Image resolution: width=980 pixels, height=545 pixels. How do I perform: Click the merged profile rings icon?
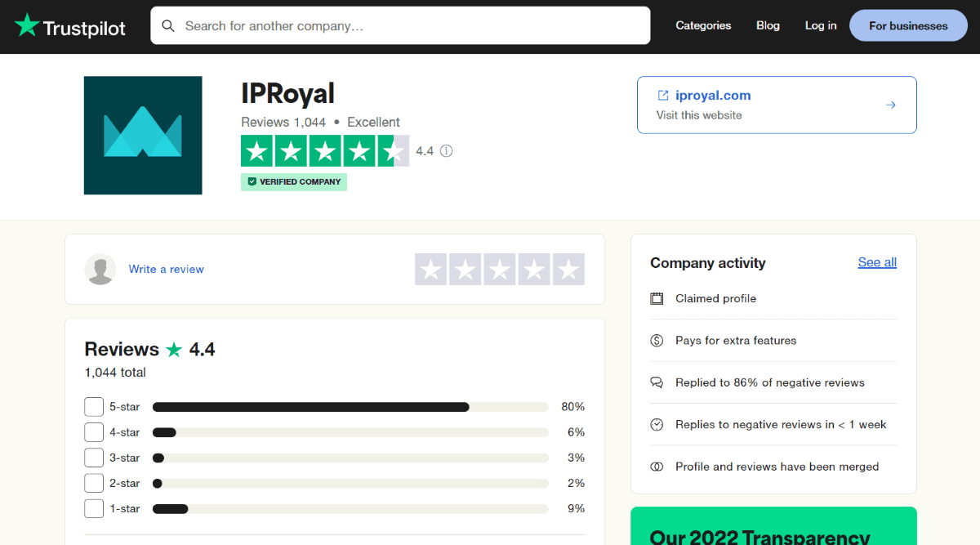coord(657,467)
